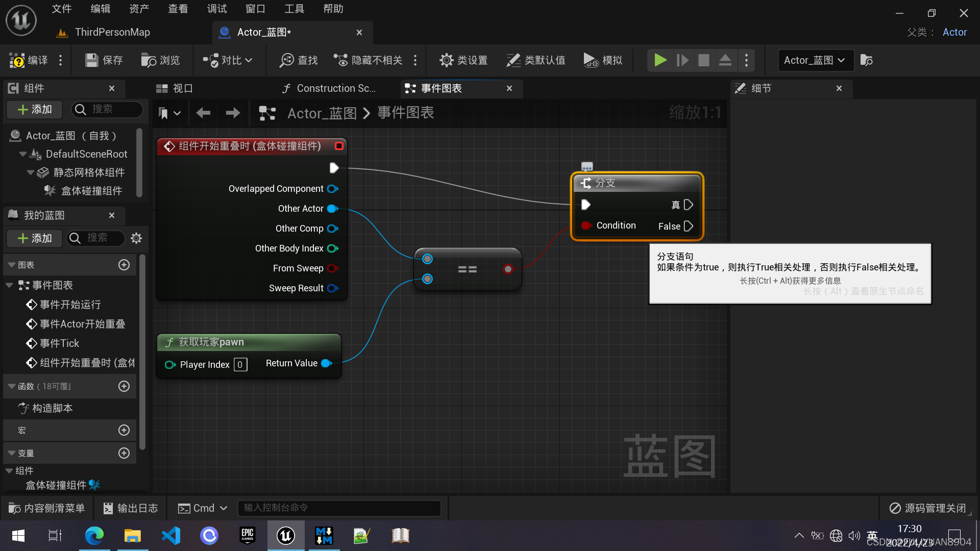Open the Find search tool icon
The height and width of the screenshot is (551, 980).
pyautogui.click(x=286, y=60)
